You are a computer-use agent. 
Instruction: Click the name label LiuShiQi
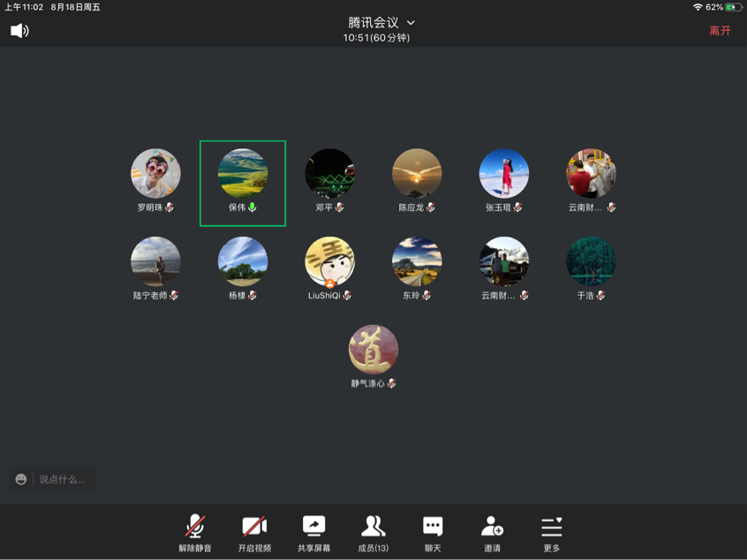(324, 296)
